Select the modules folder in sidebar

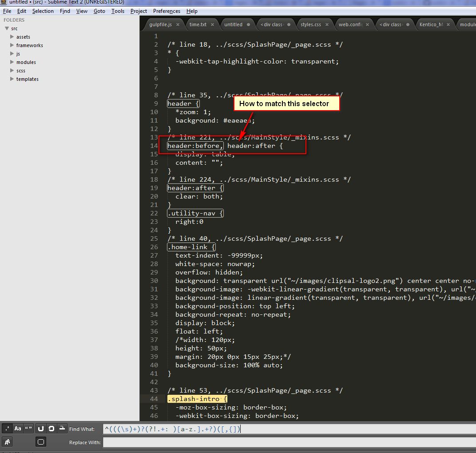[26, 62]
